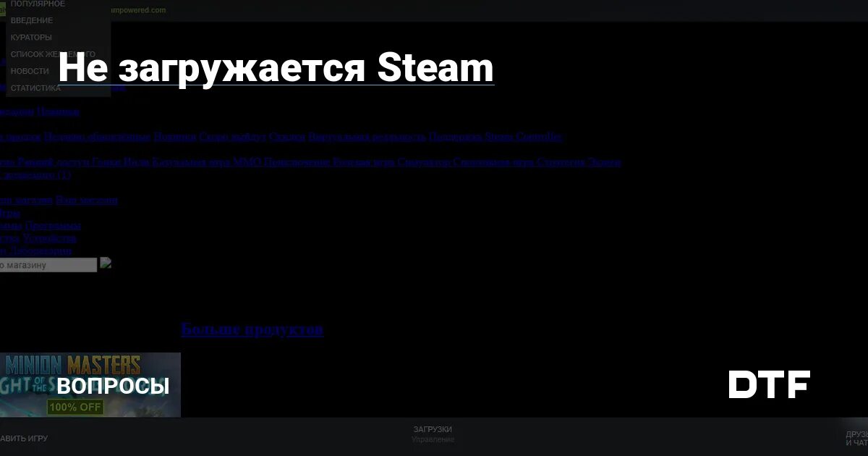Open the Устройства link
This screenshot has height=456, width=868.
click(x=49, y=238)
